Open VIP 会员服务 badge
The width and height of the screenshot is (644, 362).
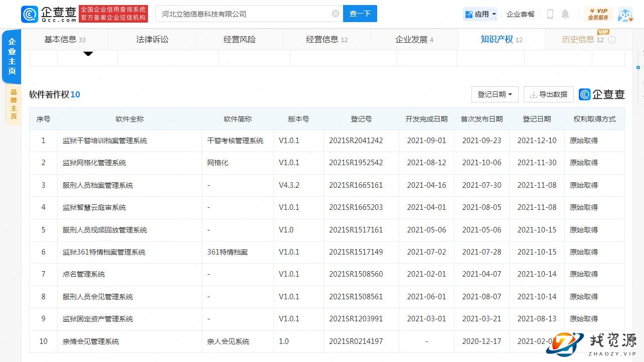click(x=598, y=14)
